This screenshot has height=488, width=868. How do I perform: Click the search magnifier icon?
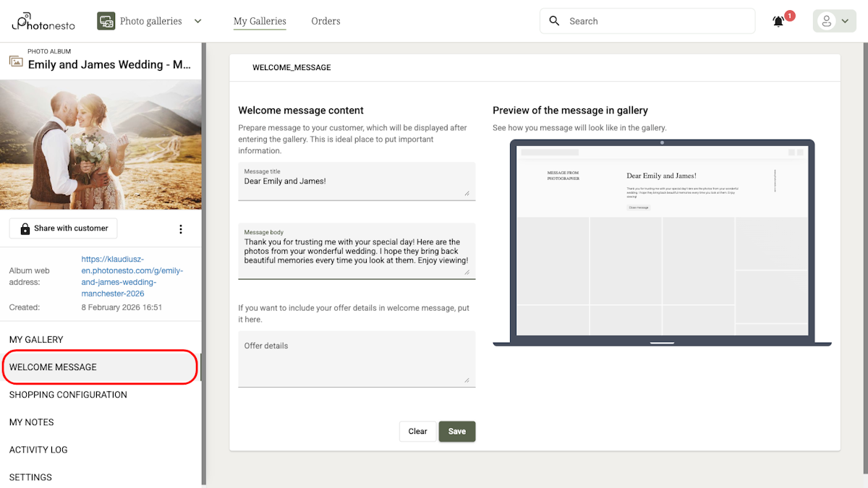554,21
